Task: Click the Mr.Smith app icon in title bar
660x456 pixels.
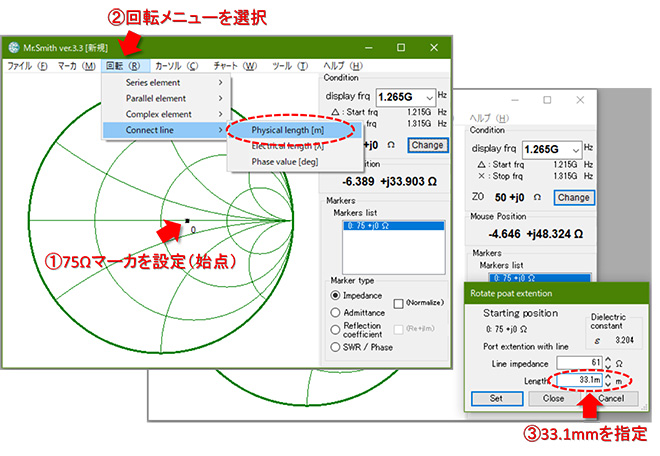Action: pos(14,48)
